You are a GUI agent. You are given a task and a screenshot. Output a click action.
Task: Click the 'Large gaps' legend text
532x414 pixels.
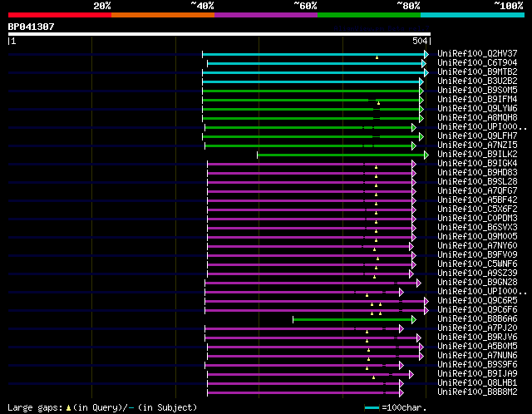[35, 407]
